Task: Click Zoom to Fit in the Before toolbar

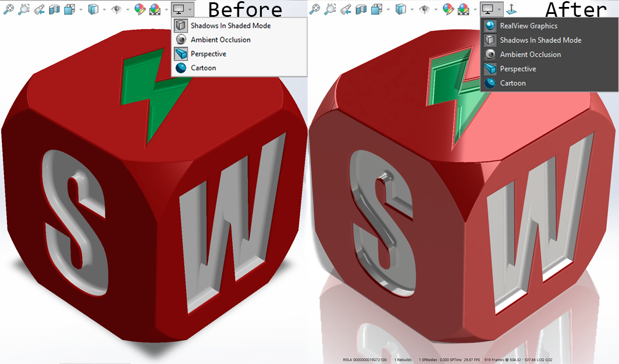Action: click(8, 9)
